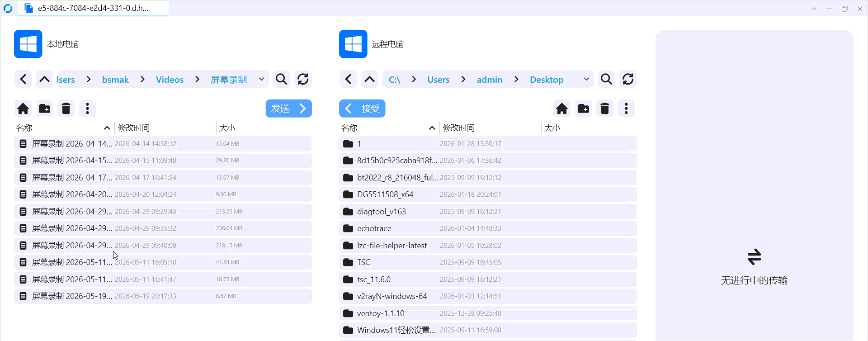Sort remote files by 修改时间
The image size is (868, 341).
click(x=459, y=128)
